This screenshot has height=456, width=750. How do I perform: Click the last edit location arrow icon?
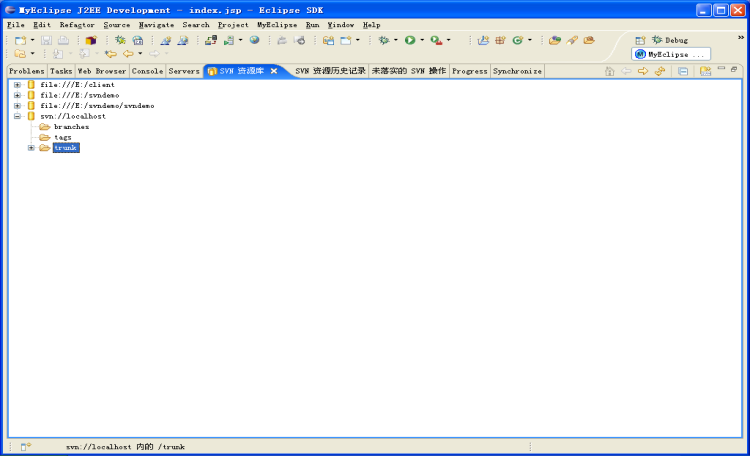[x=110, y=54]
